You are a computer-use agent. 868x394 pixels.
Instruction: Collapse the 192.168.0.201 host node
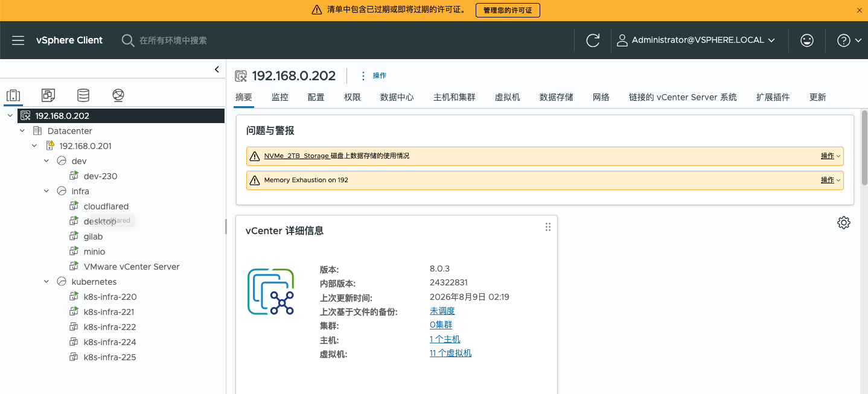[34, 146]
